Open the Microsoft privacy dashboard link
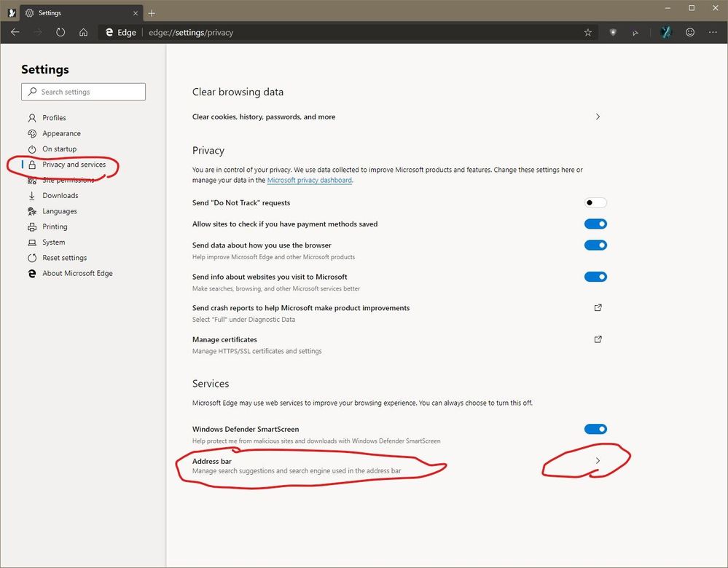Screen dimensions: 728x568 (x=309, y=180)
